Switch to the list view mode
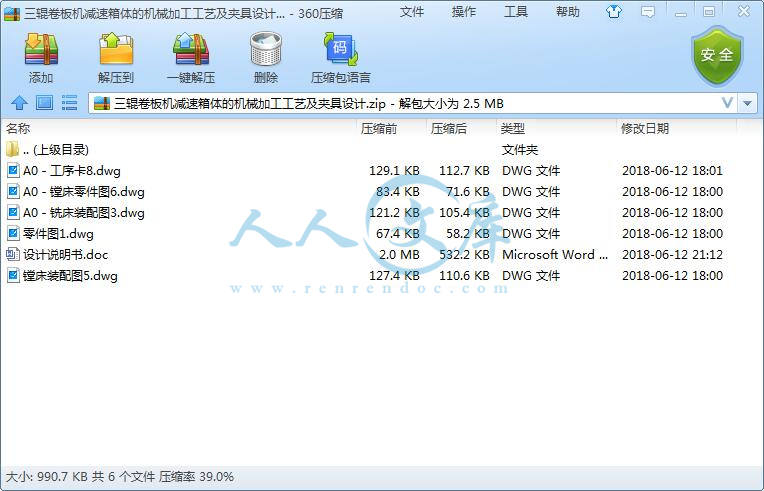The height and width of the screenshot is (491, 764). point(70,103)
